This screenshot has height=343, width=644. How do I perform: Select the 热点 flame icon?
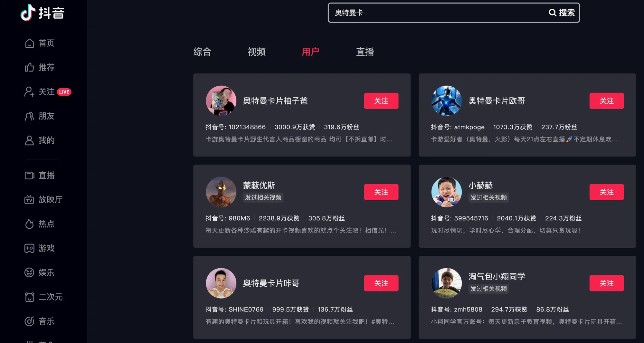30,224
